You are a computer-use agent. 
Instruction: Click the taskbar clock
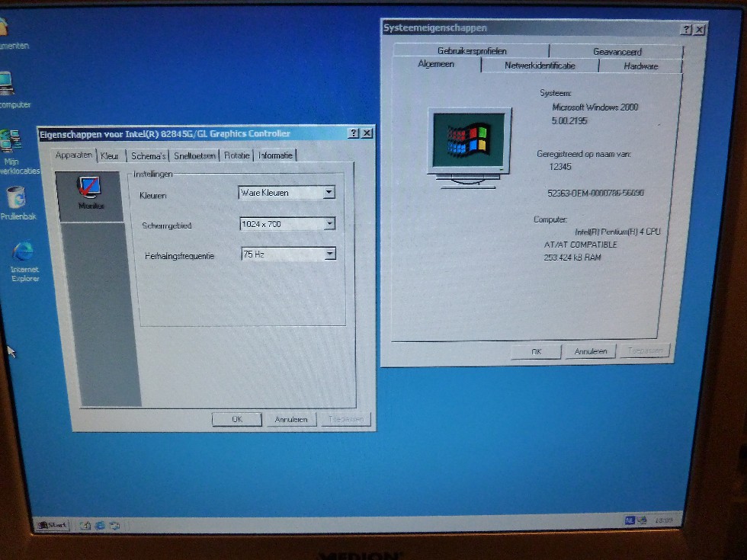tap(664, 520)
